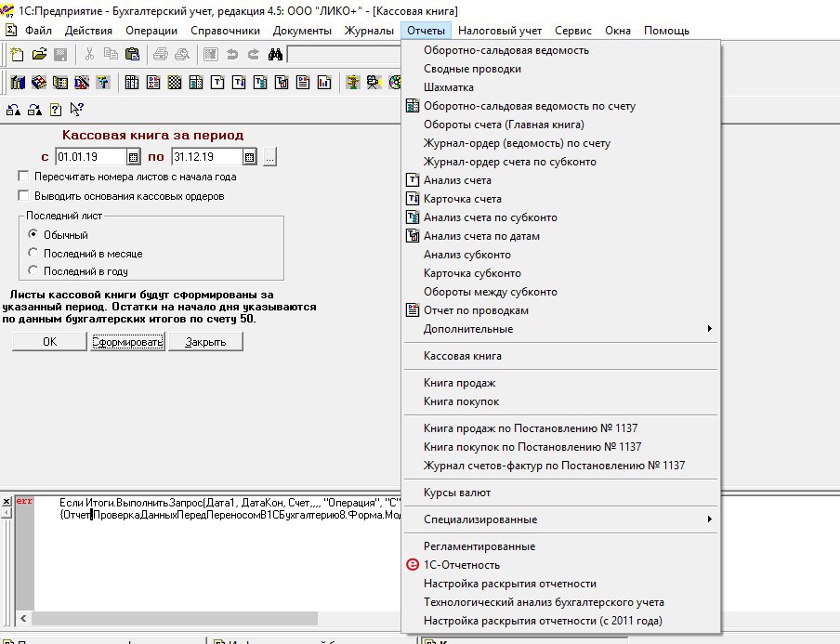Click the Copy pages icon

[x=111, y=54]
